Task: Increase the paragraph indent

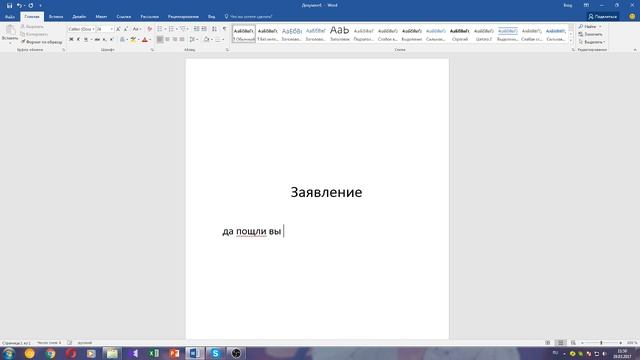Action: point(204,29)
